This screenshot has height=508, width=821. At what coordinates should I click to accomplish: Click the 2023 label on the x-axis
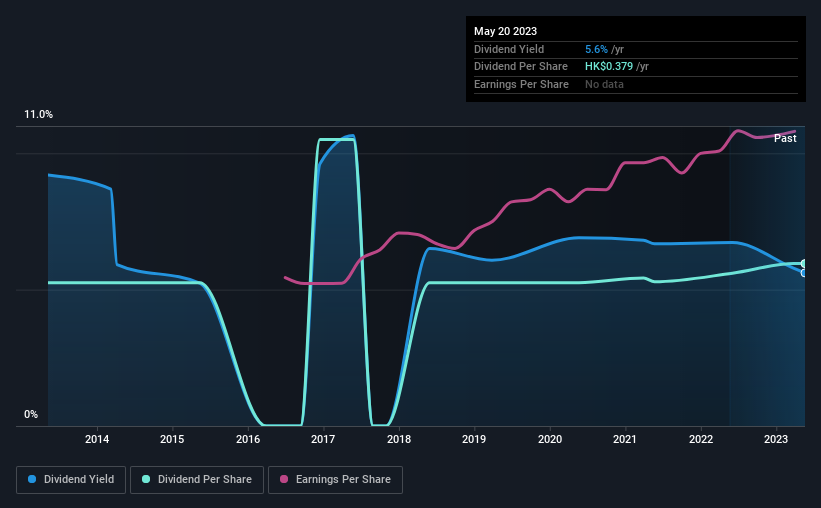point(776,439)
